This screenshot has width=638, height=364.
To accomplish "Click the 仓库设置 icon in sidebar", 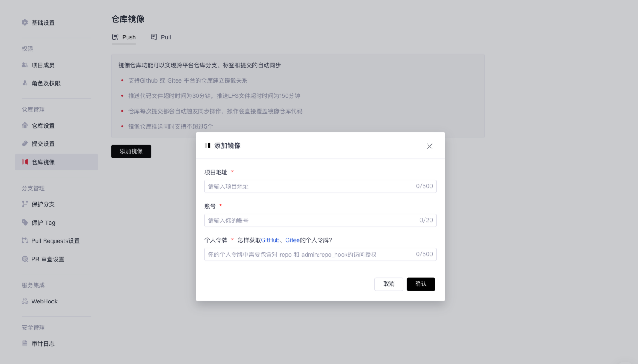I will click(25, 126).
